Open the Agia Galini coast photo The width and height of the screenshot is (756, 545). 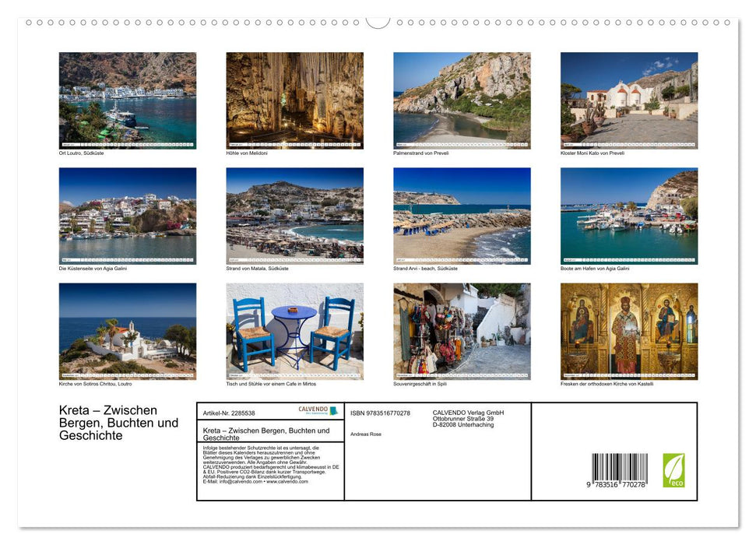pyautogui.click(x=127, y=216)
